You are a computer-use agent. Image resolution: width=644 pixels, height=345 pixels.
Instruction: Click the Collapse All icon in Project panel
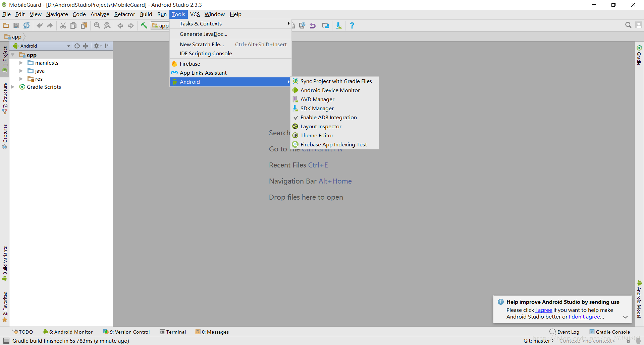[x=86, y=46]
